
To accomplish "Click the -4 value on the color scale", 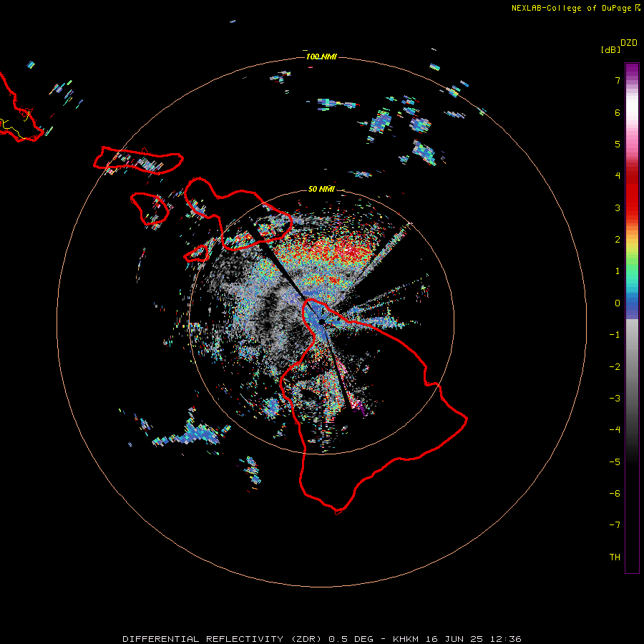I will coord(615,430).
